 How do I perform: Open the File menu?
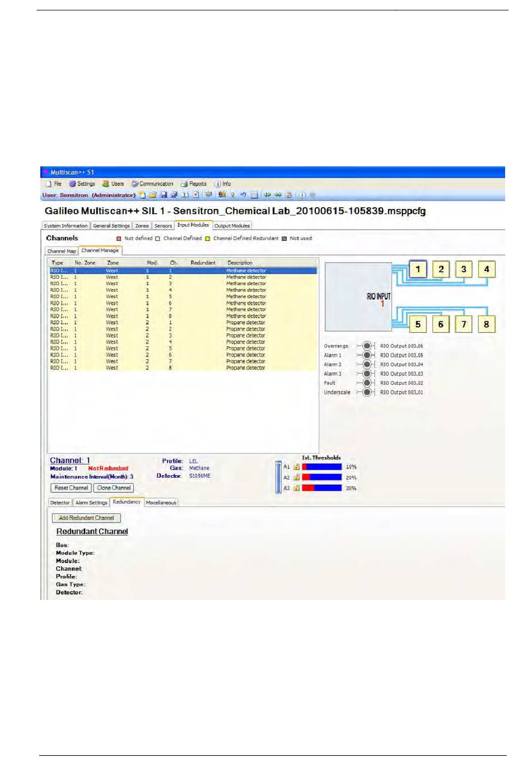[54, 184]
